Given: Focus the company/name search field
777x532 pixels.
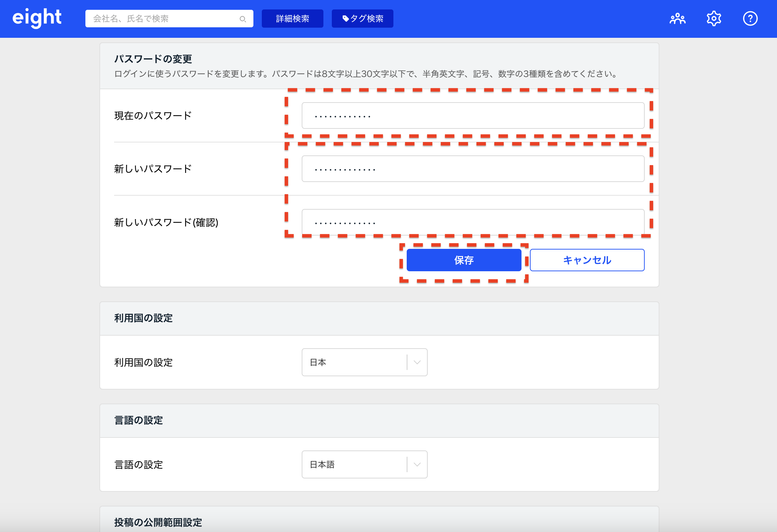Looking at the screenshot, I should coord(164,19).
